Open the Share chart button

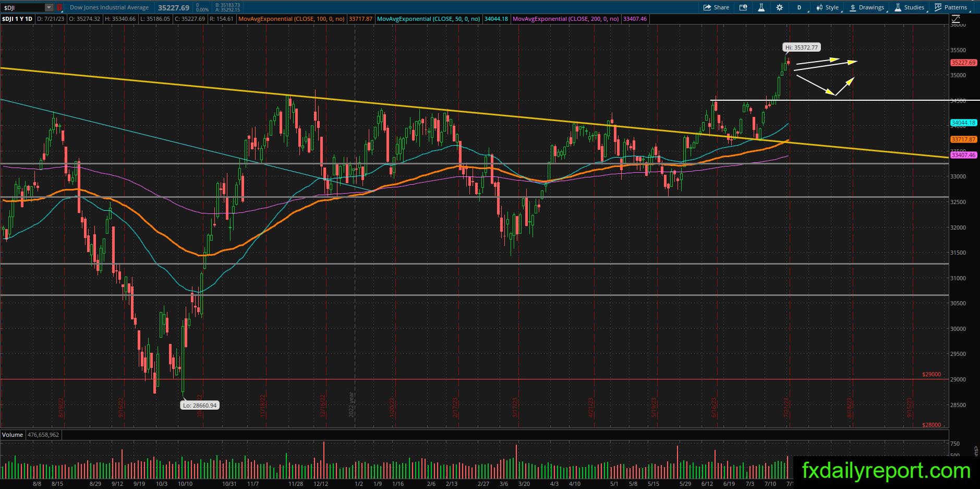pos(716,7)
